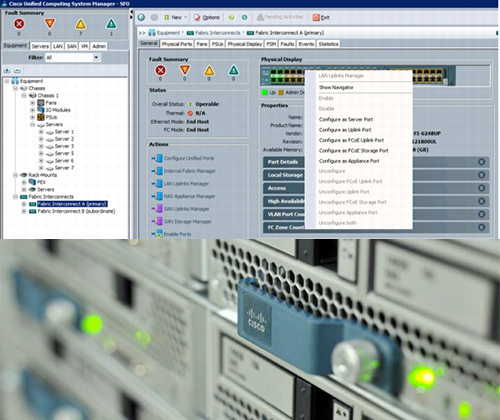Expand the Server 1 tree node
The width and height of the screenshot is (500, 420).
[x=41, y=132]
